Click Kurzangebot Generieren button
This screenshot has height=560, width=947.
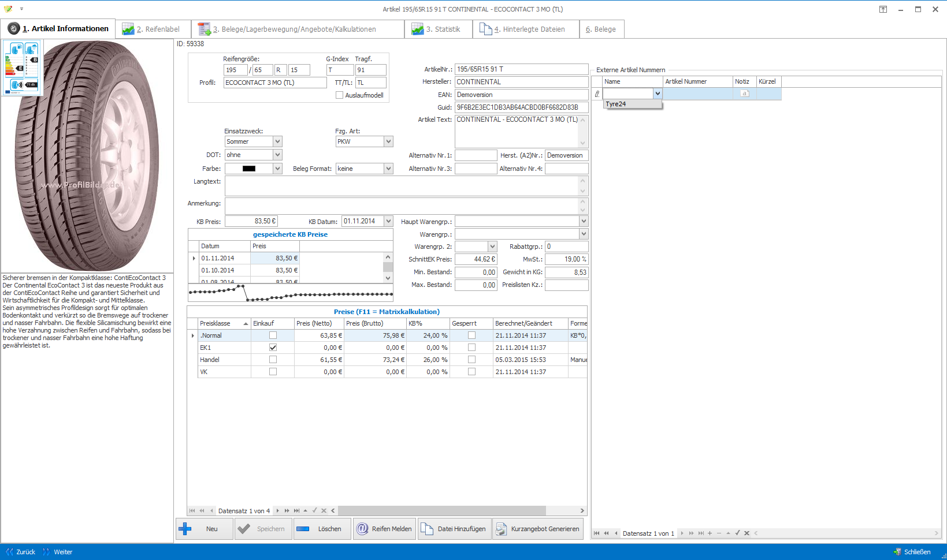click(538, 529)
